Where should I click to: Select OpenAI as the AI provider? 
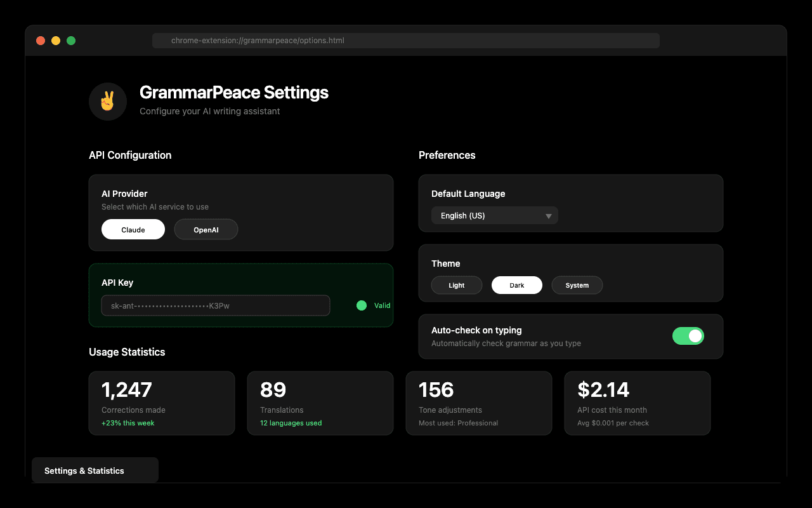click(x=206, y=229)
